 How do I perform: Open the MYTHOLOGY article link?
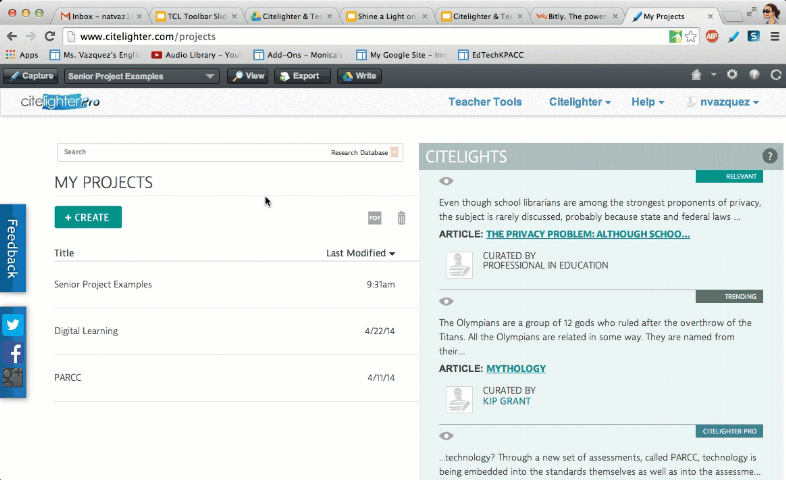coord(516,369)
